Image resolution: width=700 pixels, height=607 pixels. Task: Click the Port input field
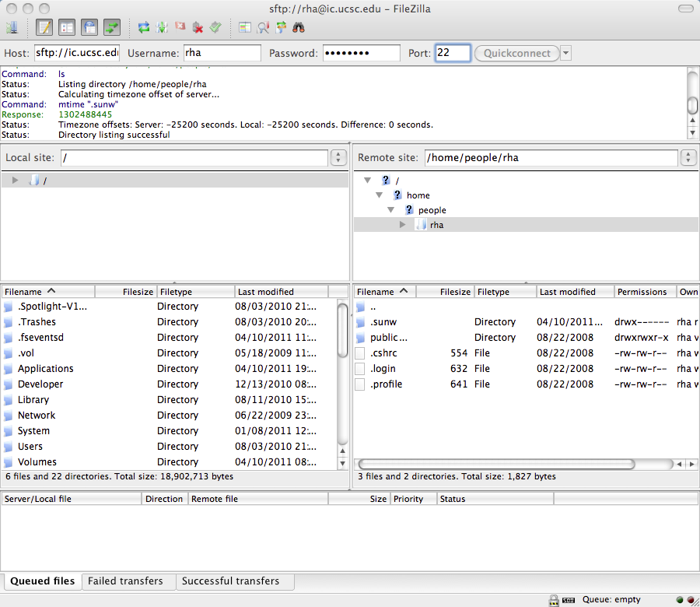[453, 53]
